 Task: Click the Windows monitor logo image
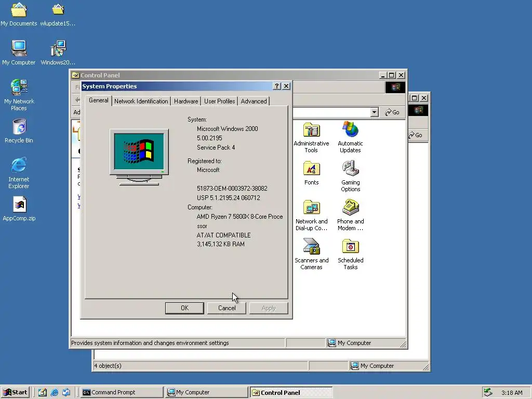pyautogui.click(x=139, y=157)
